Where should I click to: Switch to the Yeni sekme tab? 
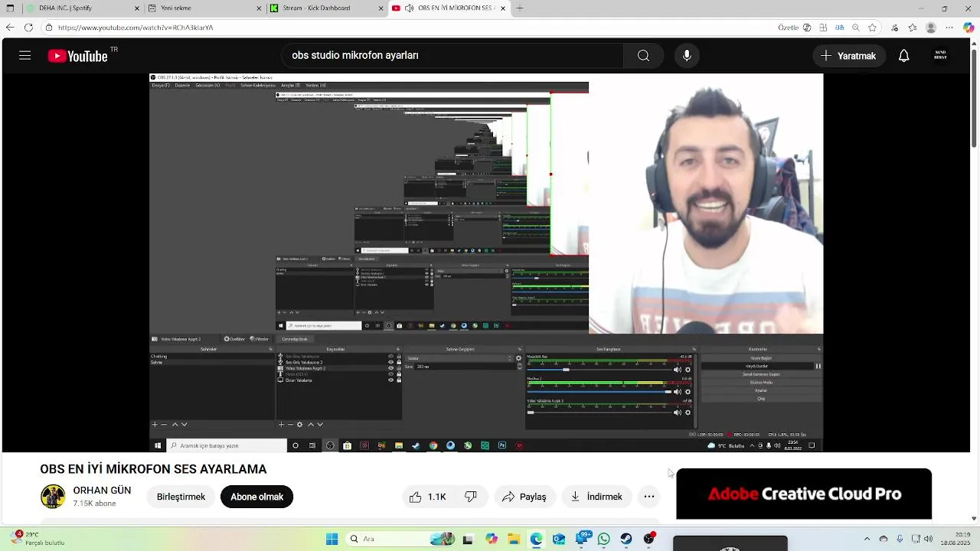pos(204,8)
